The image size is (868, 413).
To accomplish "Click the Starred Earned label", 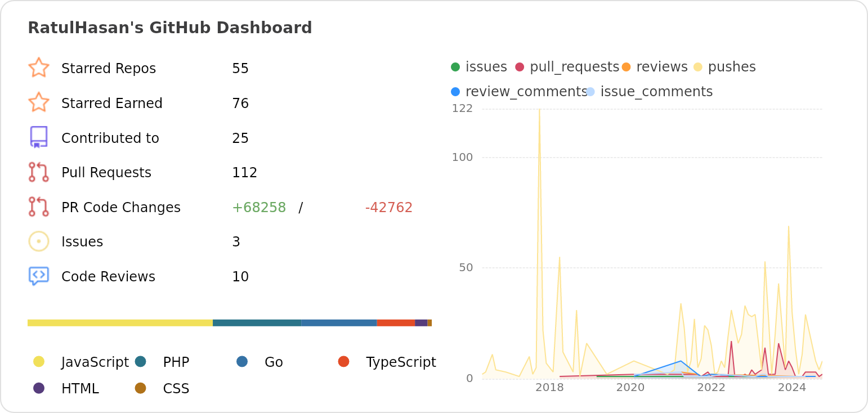I will 112,104.
